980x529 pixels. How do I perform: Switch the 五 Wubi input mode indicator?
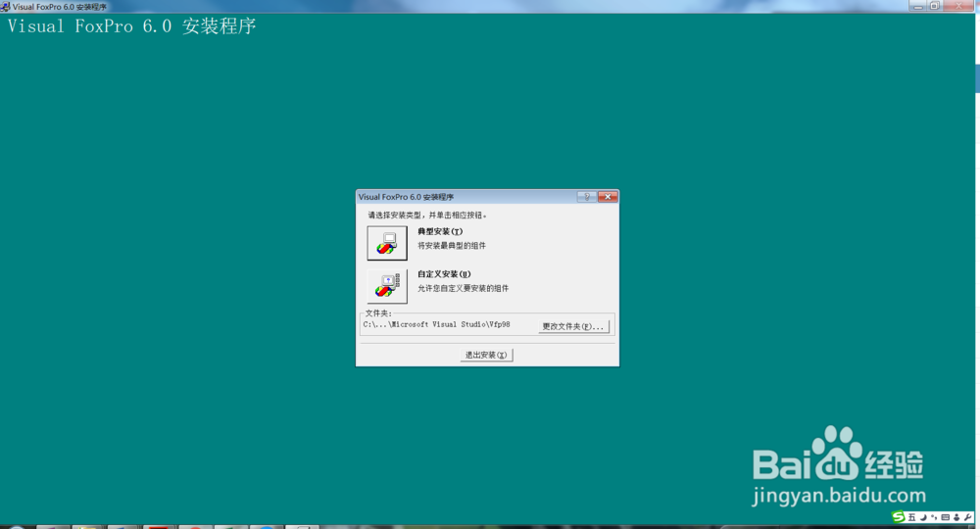(911, 517)
